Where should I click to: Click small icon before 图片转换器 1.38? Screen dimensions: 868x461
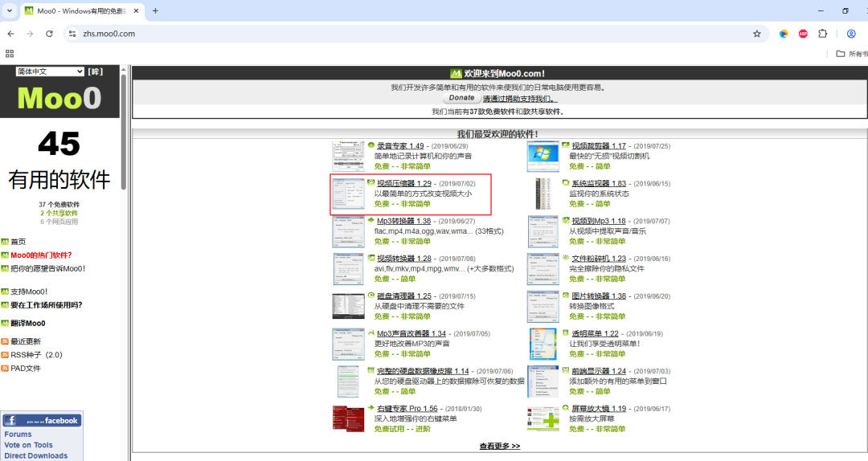point(566,296)
